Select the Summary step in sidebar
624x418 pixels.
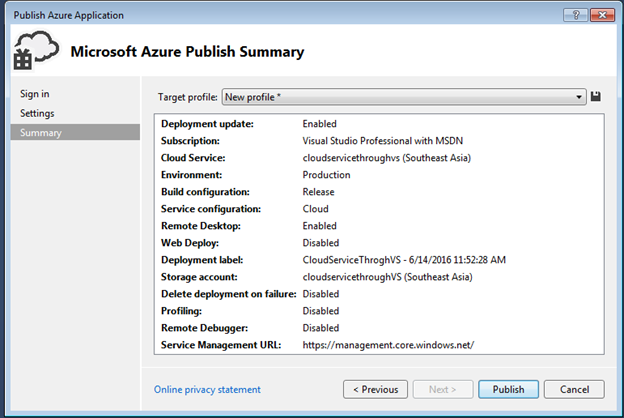coord(41,132)
